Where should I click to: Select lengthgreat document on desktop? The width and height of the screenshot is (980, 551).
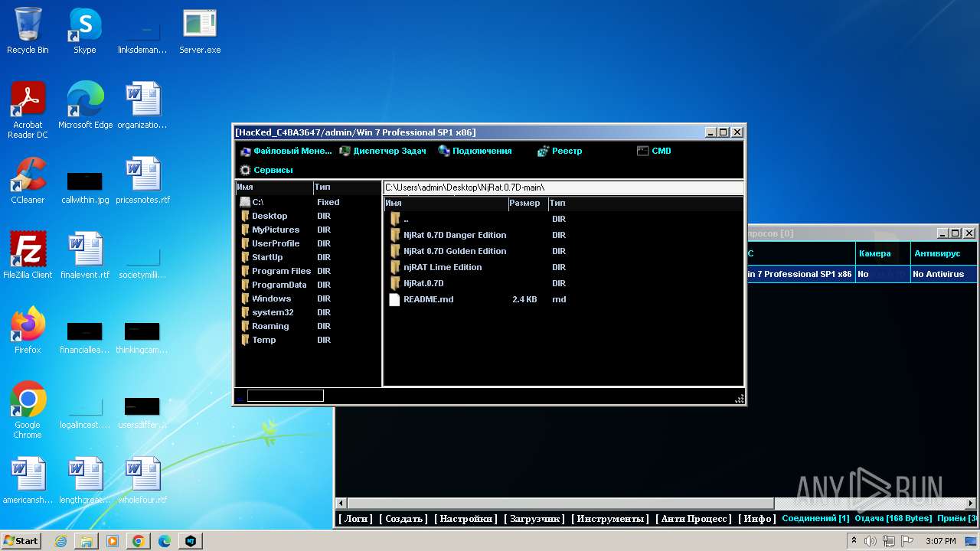pyautogui.click(x=85, y=481)
